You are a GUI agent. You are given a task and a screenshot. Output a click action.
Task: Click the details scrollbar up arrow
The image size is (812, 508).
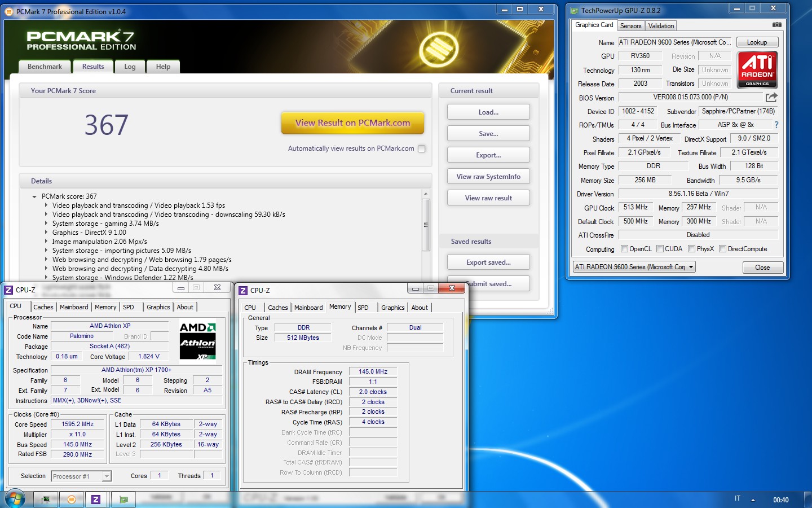coord(426,194)
